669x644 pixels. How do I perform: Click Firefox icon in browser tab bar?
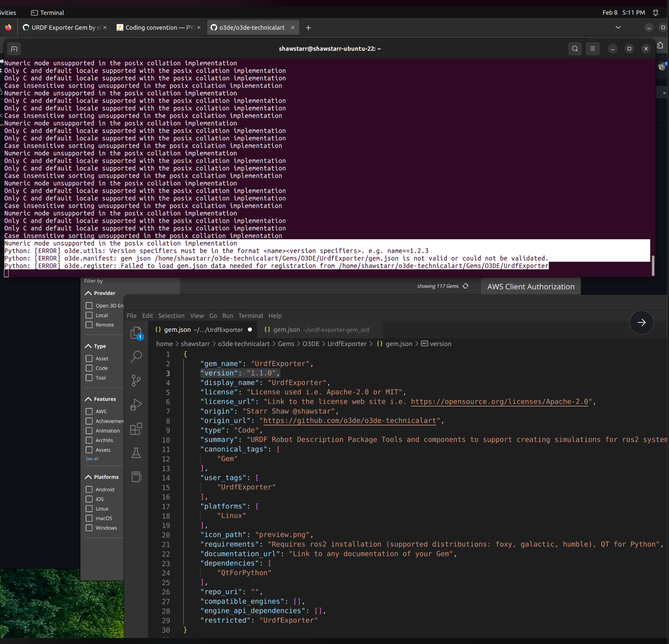tap(8, 27)
